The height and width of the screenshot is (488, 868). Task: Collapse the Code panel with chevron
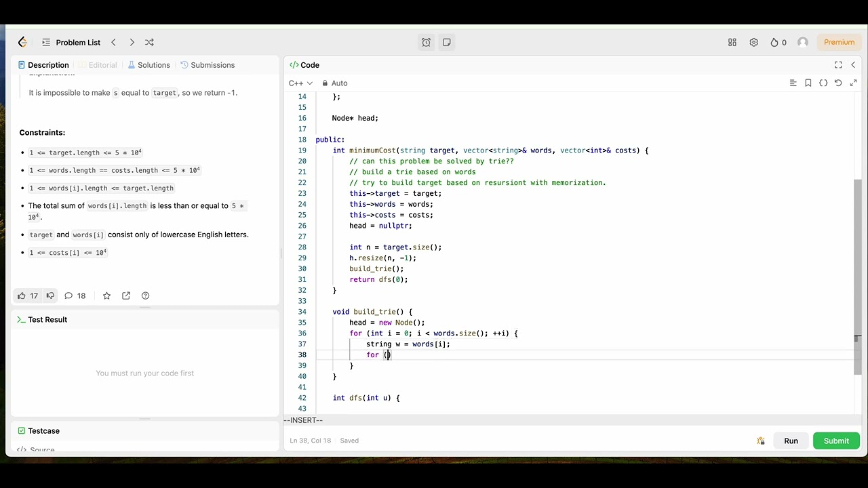[x=853, y=65]
